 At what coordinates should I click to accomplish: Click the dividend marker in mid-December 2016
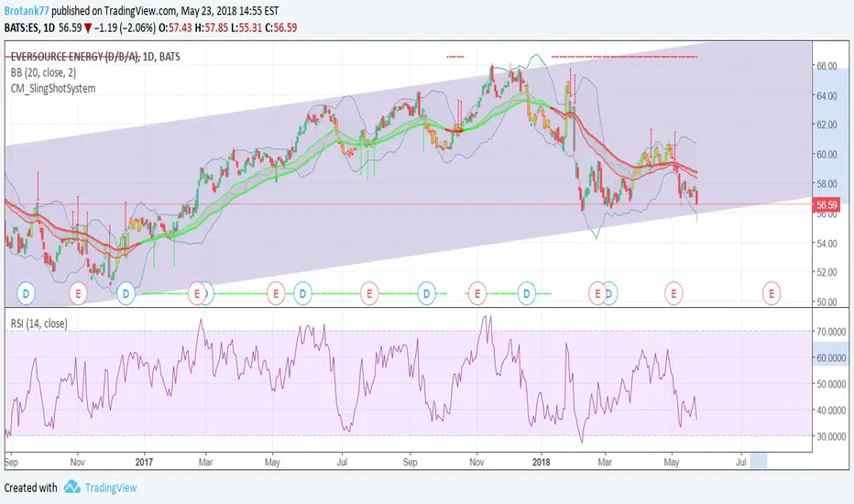point(126,293)
